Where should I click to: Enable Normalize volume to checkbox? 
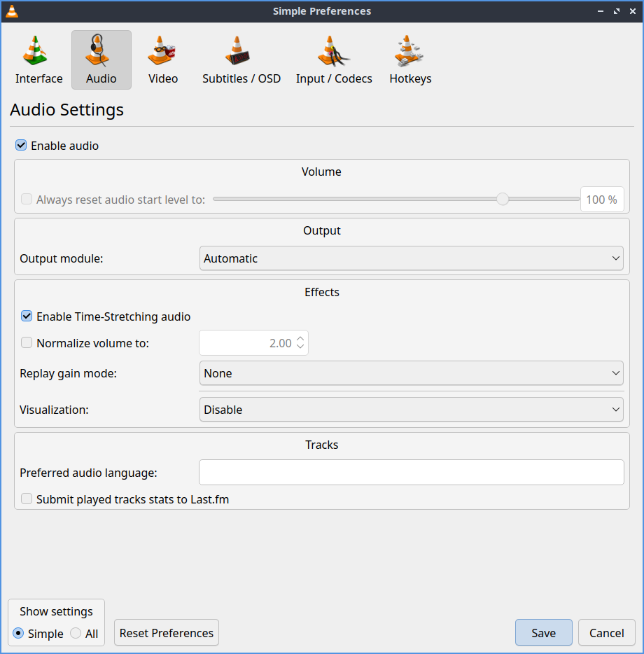tap(27, 343)
